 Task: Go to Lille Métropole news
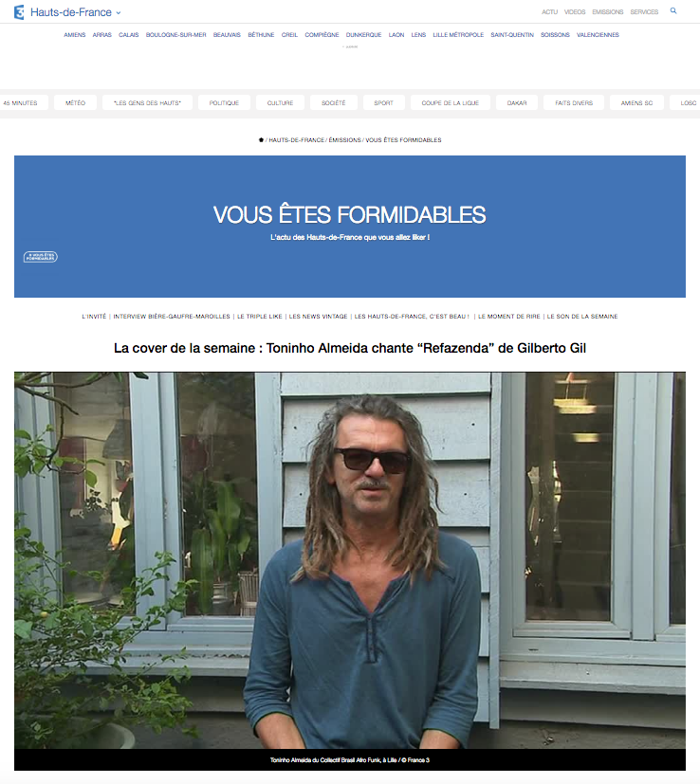click(458, 35)
